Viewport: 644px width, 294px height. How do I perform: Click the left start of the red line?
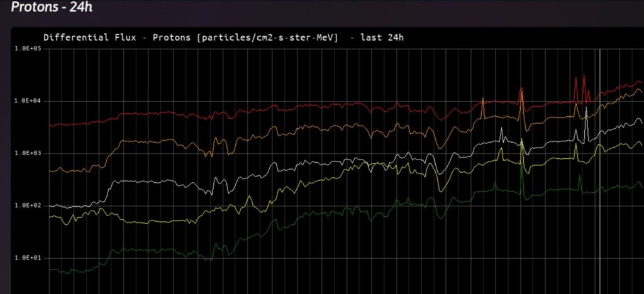point(50,126)
